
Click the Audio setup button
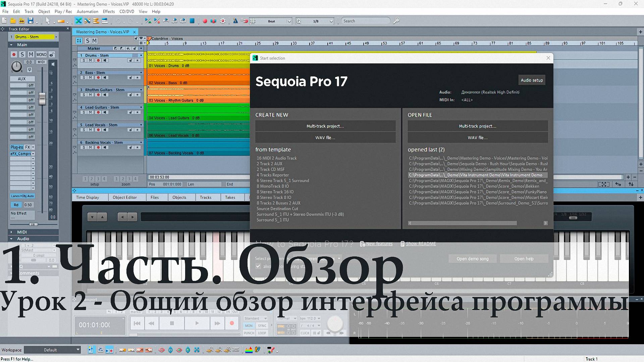tap(531, 80)
